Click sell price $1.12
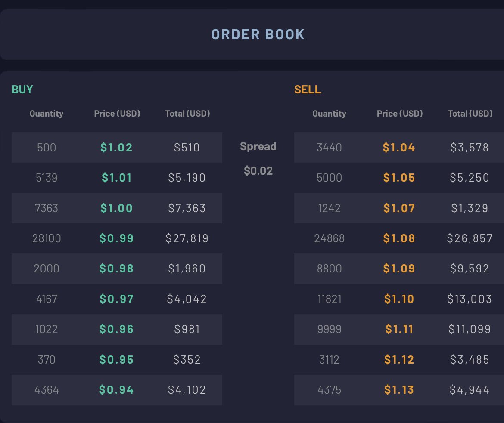Viewport: 504px width, 423px height. [399, 360]
